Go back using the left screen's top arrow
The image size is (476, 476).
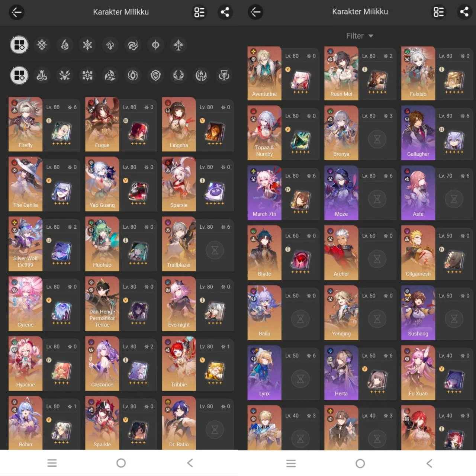tap(16, 12)
